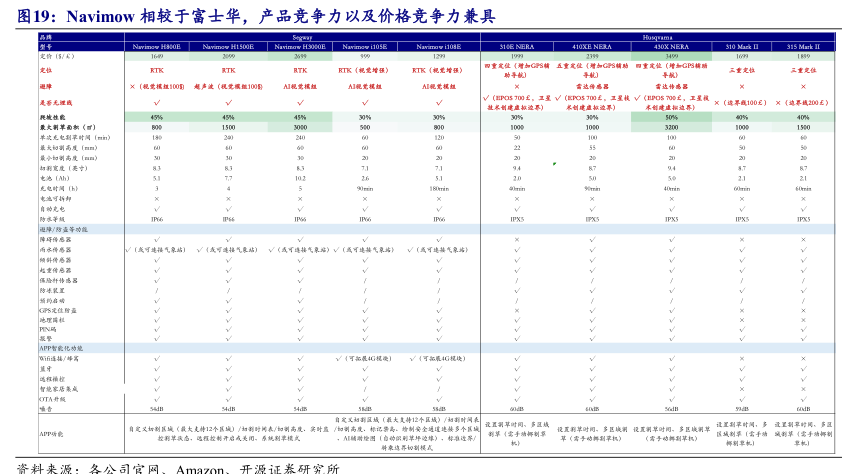Click the Segway brand group header
842x474 pixels.
coord(302,36)
